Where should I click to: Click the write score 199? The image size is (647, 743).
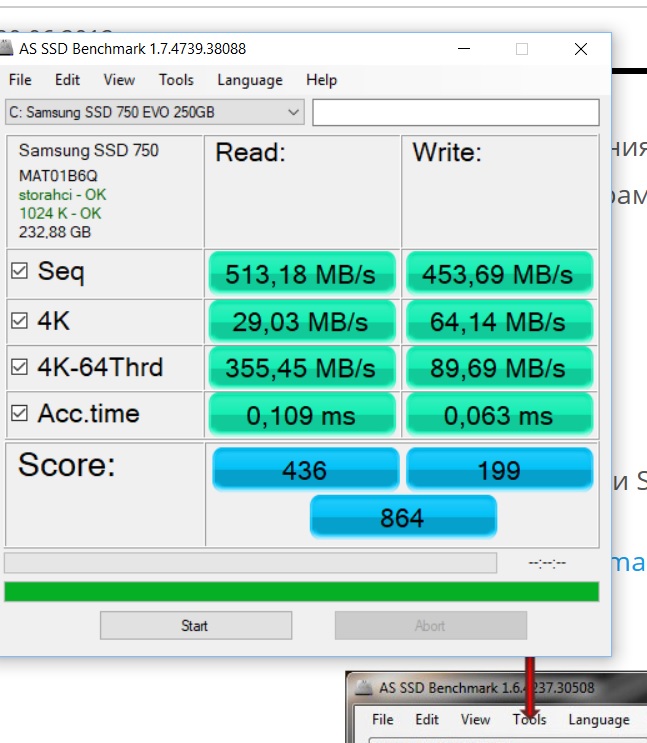tap(500, 469)
